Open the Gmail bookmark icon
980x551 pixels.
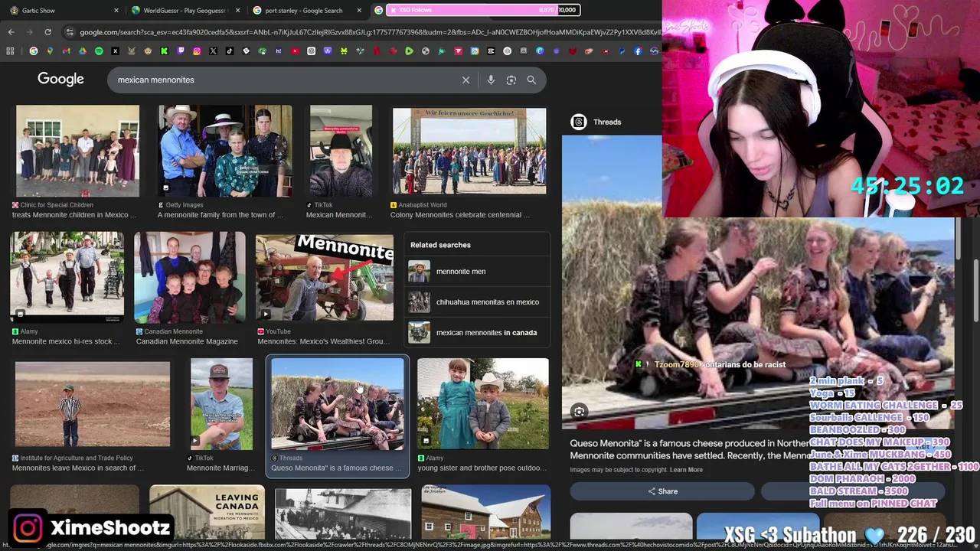(67, 51)
